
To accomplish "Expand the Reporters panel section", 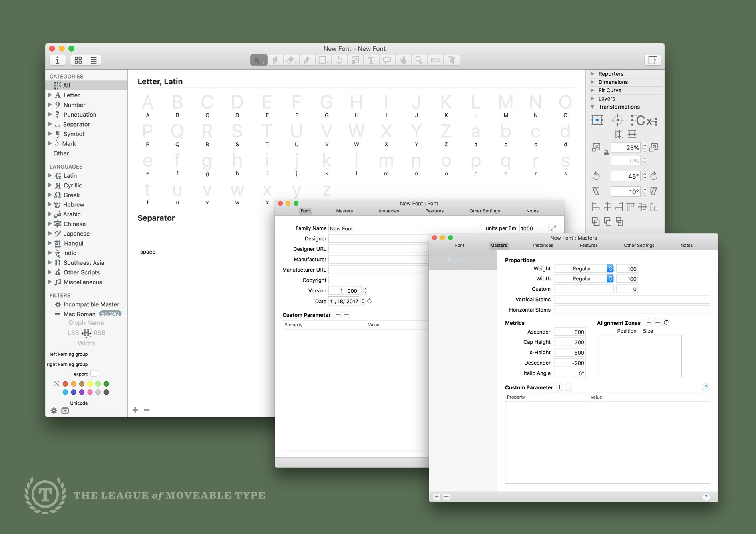I will coord(593,74).
